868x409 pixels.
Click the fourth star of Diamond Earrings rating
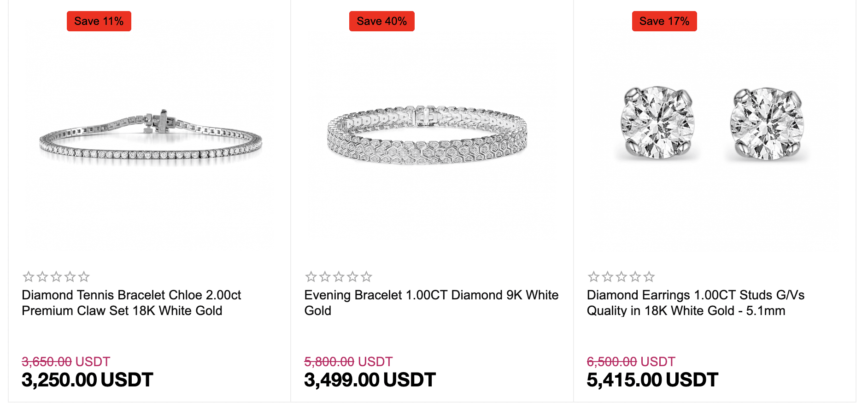[635, 277]
